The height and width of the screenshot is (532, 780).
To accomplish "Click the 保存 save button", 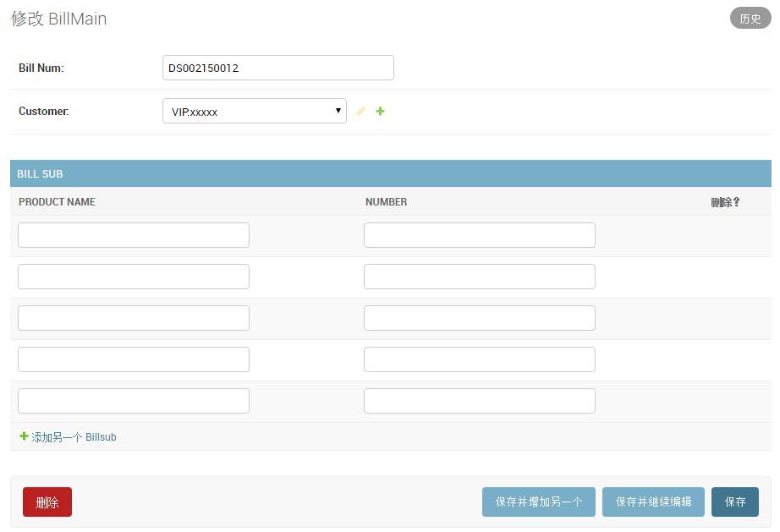I will 734,502.
